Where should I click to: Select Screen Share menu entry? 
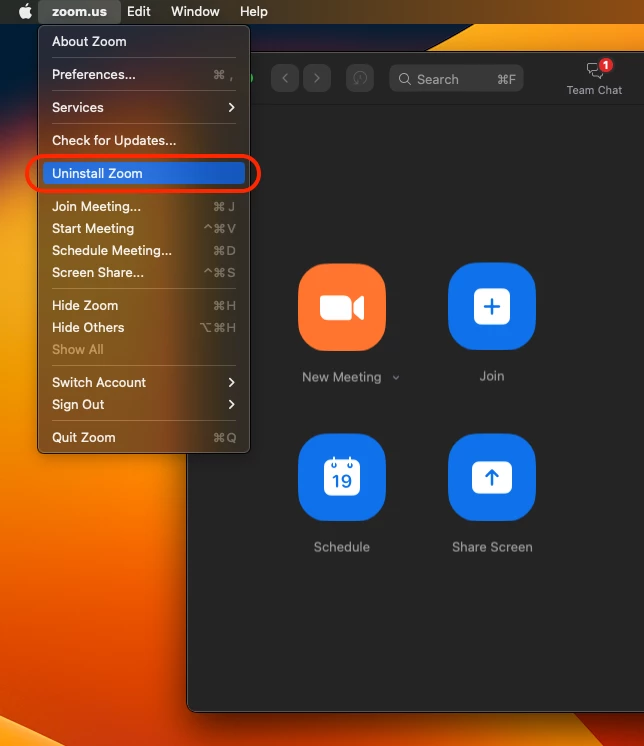[x=144, y=273]
